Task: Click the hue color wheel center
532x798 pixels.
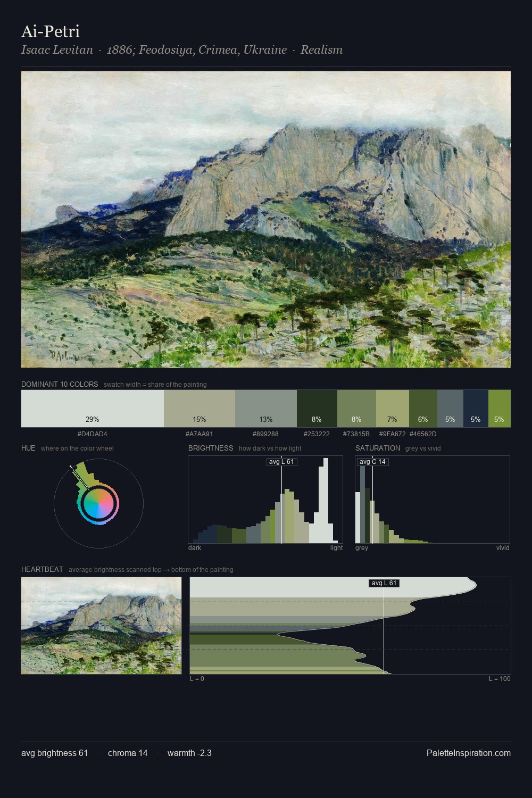Action: tap(98, 503)
